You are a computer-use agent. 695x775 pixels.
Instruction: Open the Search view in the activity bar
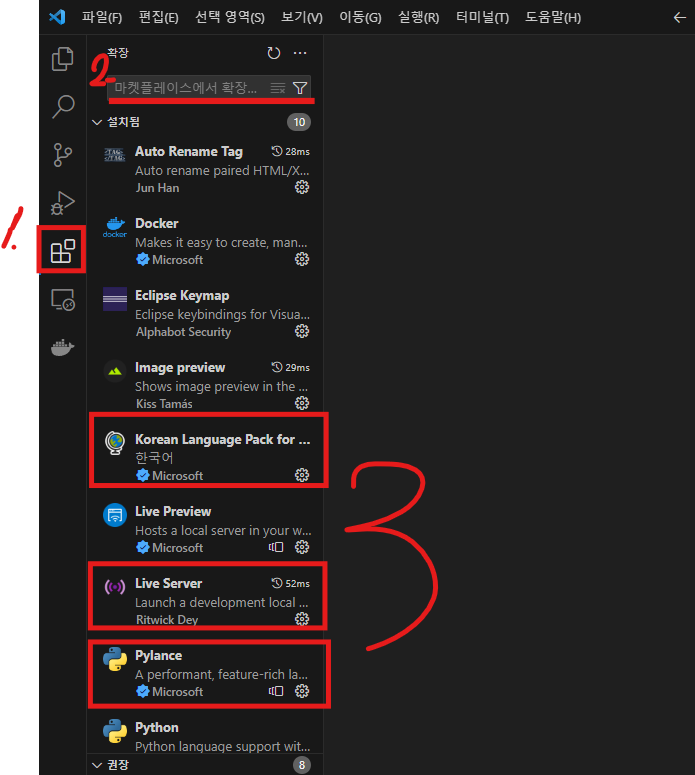click(x=63, y=107)
